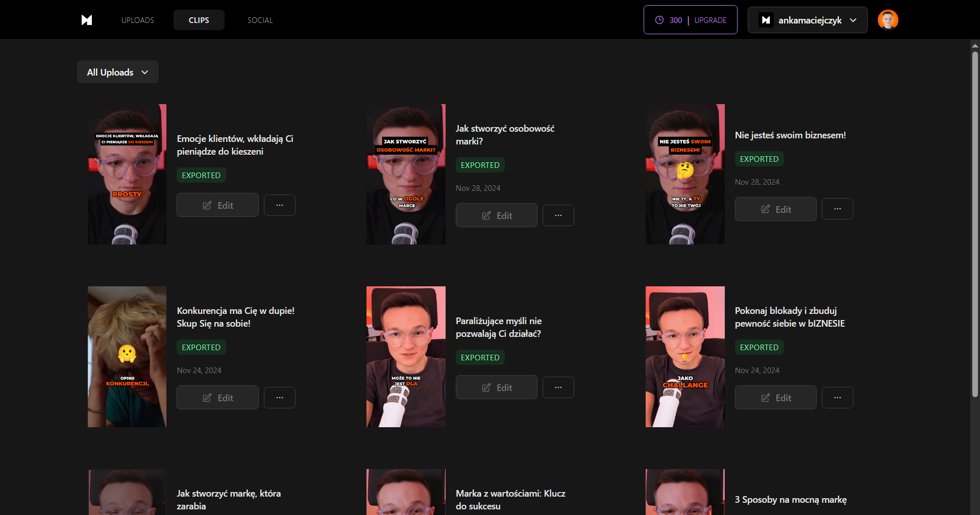
Task: Open the 'Konkurencja ma Cię w dupie!' thumbnail
Action: point(127,356)
